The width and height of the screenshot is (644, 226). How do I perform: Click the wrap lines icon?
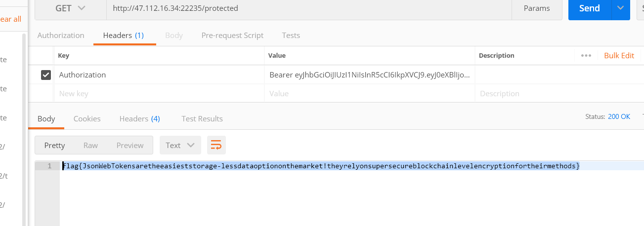click(x=216, y=145)
